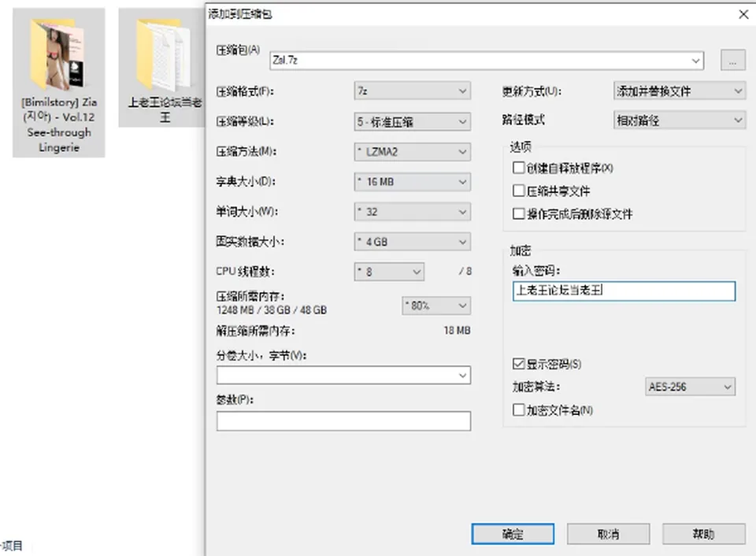This screenshot has width=756, height=556.
Task: Open the CPU 线程数 dropdown
Action: click(x=389, y=272)
